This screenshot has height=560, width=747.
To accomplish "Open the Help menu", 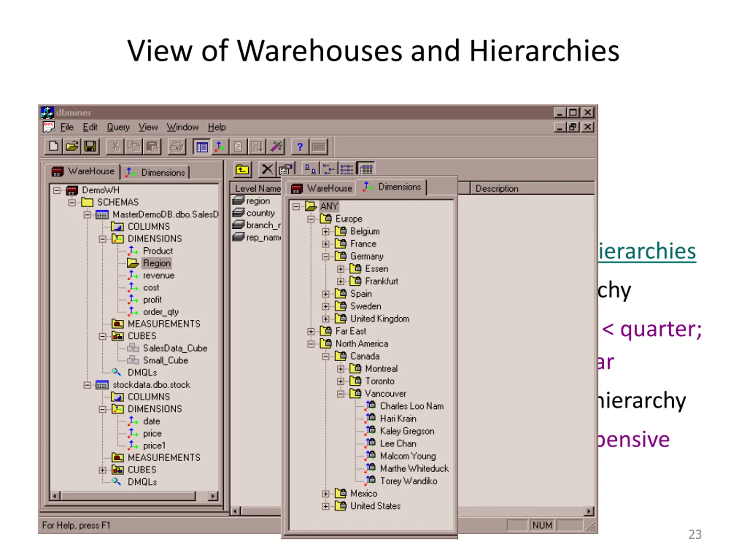I will coord(217,127).
